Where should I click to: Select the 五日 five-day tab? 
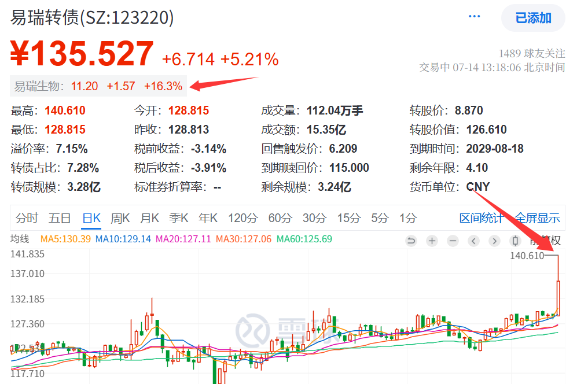click(x=60, y=218)
